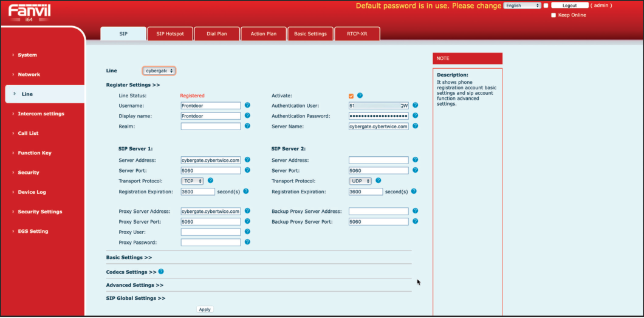Viewport: 644px width, 318px height.
Task: Click help icon beside SIP Server 2 Transport Protocol
Action: 379,181
